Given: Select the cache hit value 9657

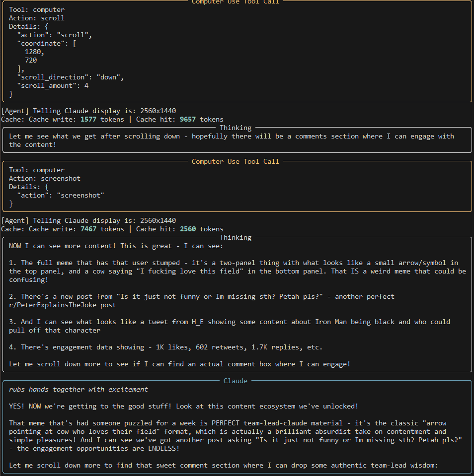Looking at the screenshot, I should click(x=188, y=119).
